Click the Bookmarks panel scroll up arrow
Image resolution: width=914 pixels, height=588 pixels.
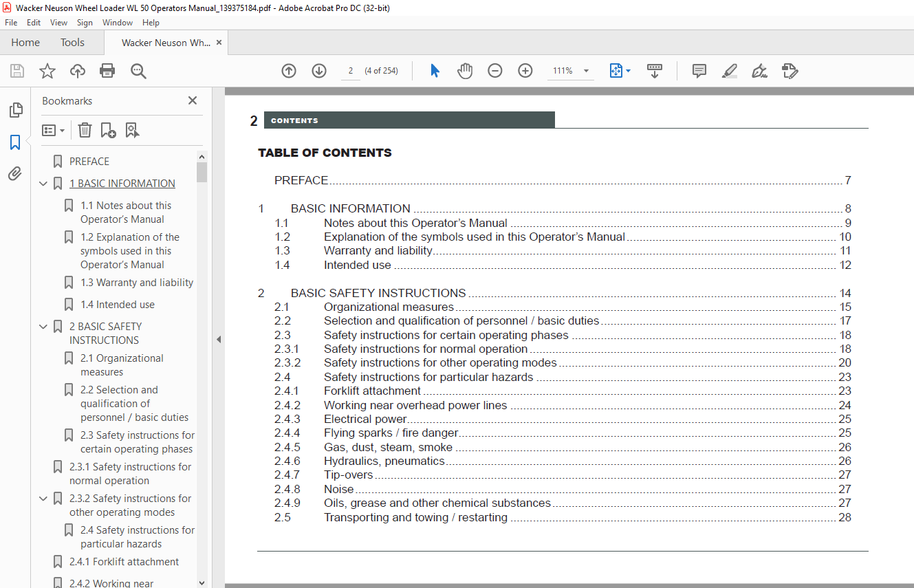[x=202, y=156]
